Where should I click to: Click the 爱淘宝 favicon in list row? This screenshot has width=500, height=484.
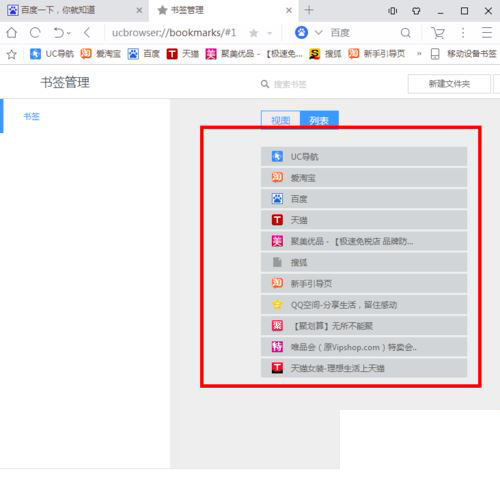click(x=277, y=178)
